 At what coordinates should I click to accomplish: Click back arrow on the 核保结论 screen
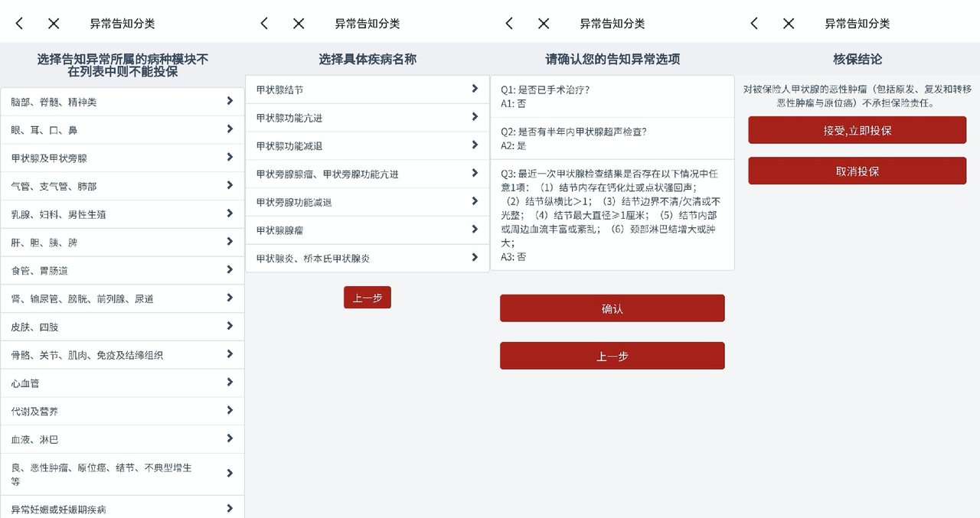[x=754, y=24]
